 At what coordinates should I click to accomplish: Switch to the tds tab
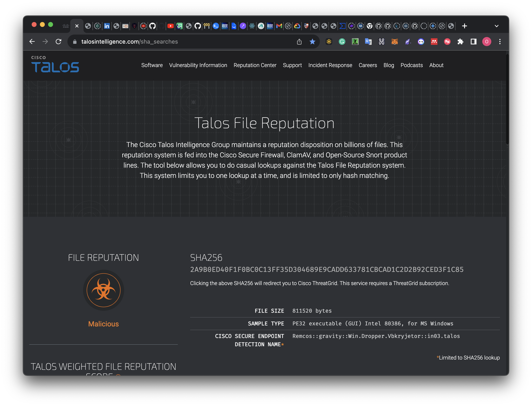[x=406, y=26]
